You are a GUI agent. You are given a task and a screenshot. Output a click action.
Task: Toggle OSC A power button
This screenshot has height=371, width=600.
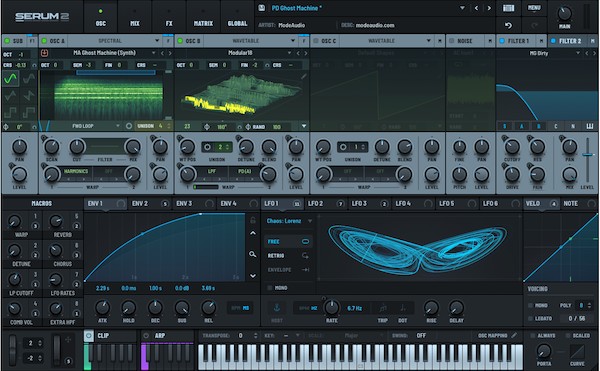44,41
